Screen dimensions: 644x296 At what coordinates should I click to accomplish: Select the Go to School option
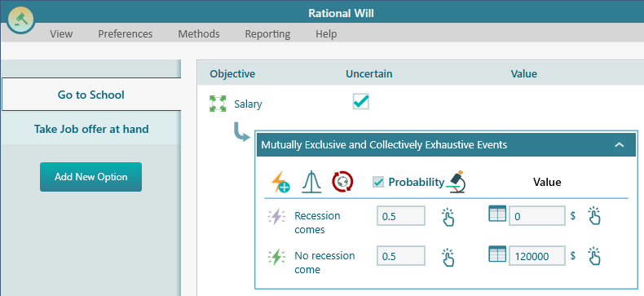(x=91, y=95)
